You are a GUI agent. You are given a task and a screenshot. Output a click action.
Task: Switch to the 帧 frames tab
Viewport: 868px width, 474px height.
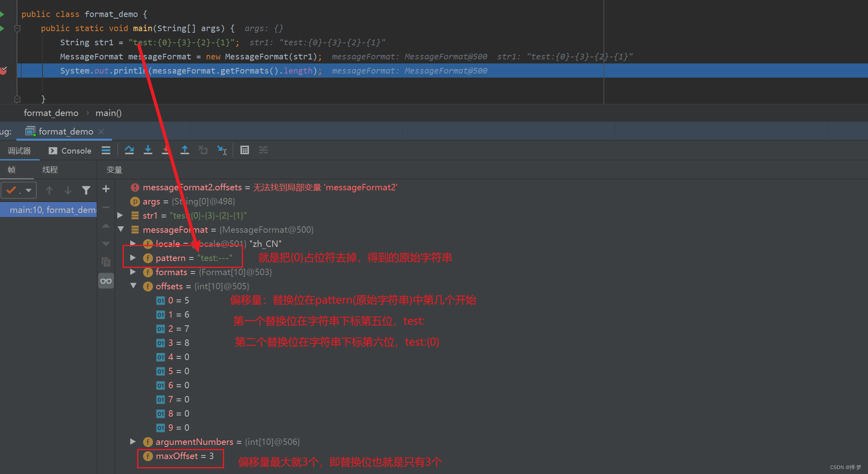click(12, 170)
